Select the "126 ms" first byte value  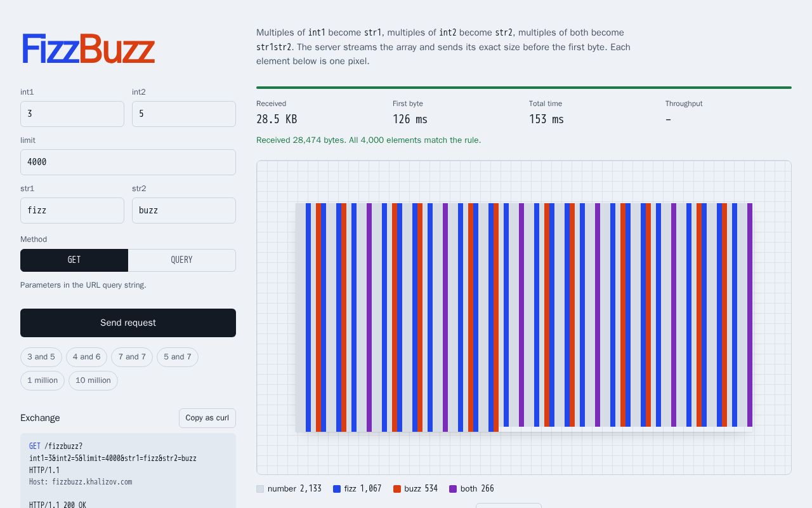coord(410,119)
